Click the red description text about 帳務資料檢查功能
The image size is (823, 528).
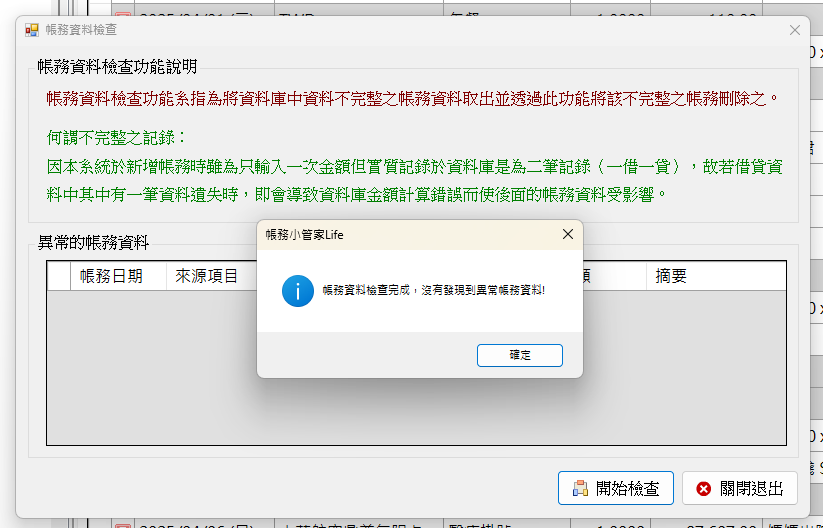pyautogui.click(x=413, y=98)
